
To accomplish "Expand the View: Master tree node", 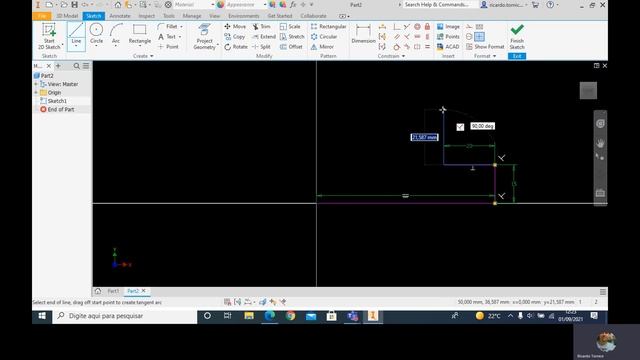I will pos(36,84).
